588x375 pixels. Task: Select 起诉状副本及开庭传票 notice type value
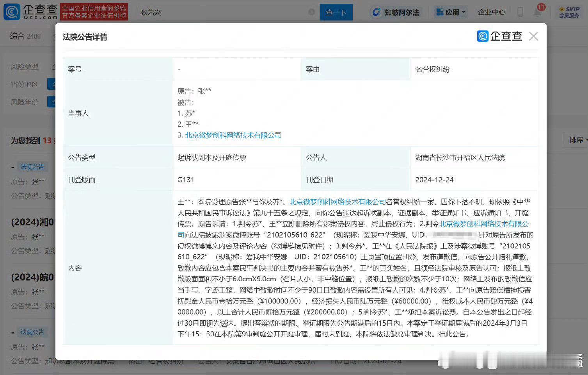tap(212, 157)
